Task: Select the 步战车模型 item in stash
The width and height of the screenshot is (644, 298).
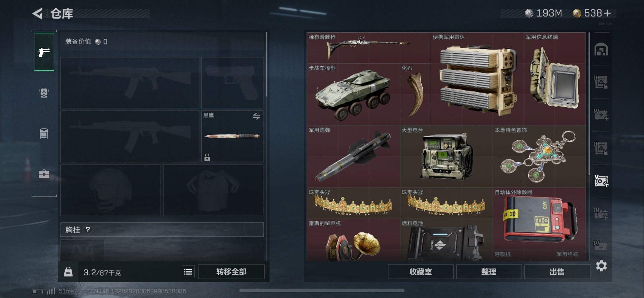Action: tap(353, 95)
